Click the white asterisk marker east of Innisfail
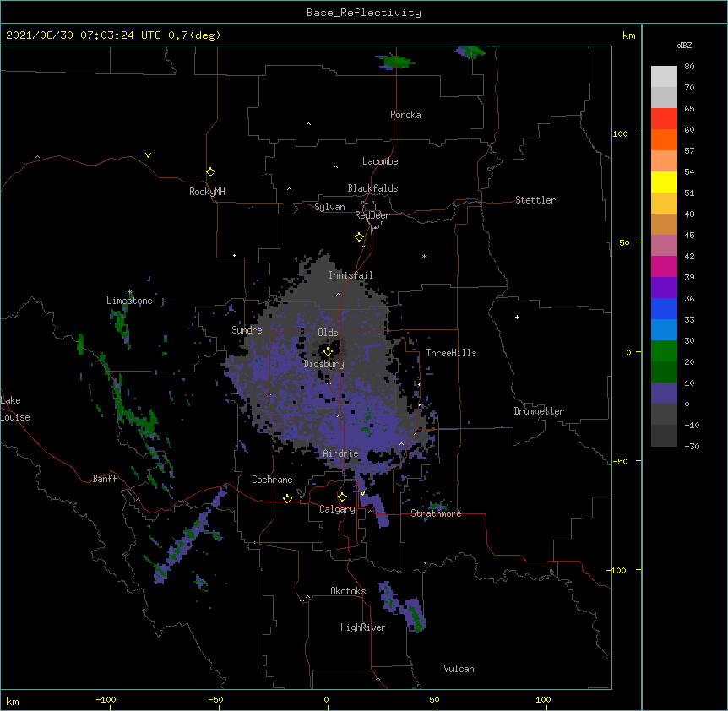The height and width of the screenshot is (711, 728). click(x=424, y=257)
